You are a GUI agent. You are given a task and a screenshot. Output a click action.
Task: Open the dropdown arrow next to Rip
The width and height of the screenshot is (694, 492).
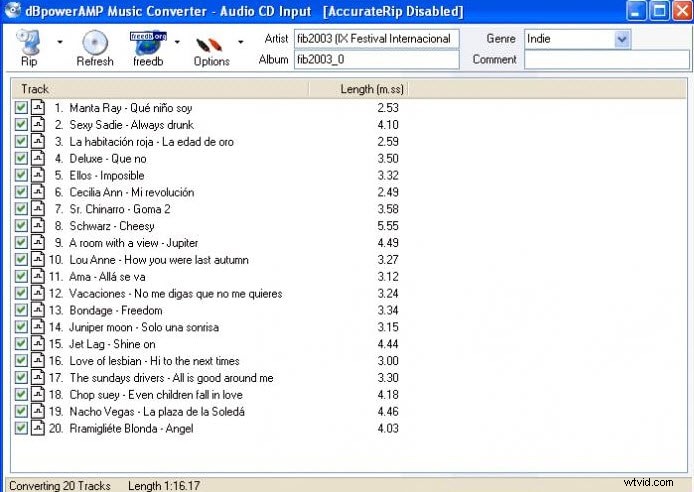[x=60, y=42]
